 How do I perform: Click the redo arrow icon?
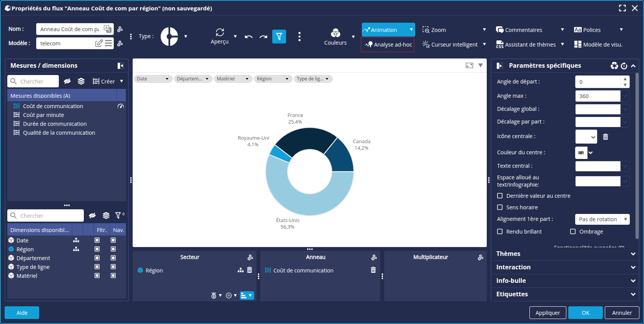point(263,37)
